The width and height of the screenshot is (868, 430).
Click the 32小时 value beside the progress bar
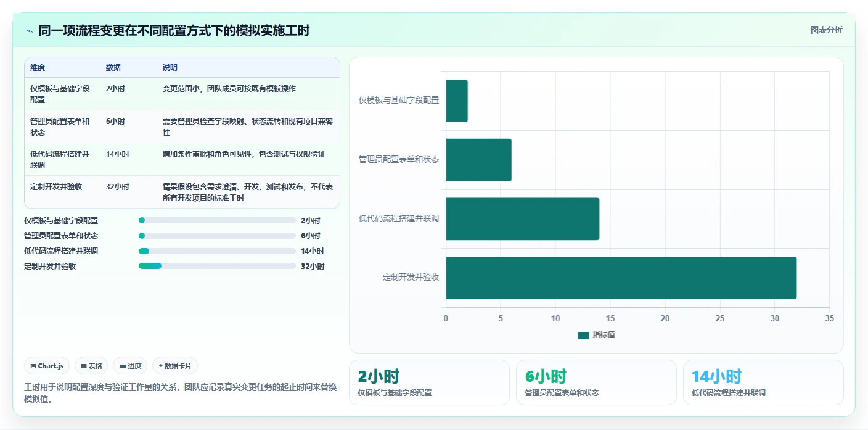(x=313, y=267)
